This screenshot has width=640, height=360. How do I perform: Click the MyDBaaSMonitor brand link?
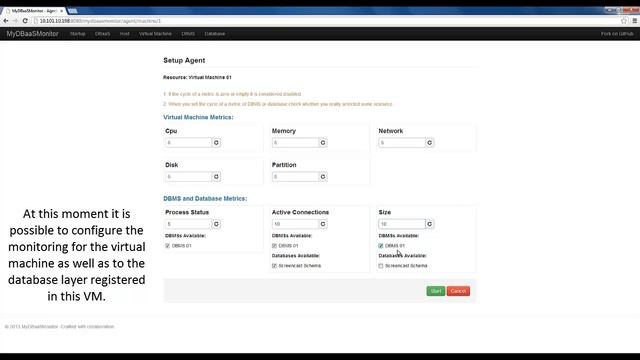point(32,34)
